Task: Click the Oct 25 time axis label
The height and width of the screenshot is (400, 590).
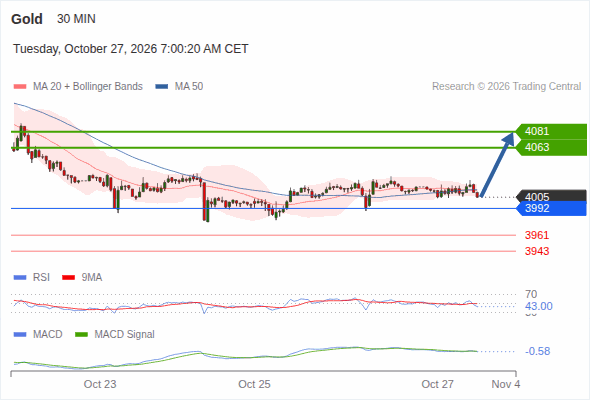Action: click(254, 384)
